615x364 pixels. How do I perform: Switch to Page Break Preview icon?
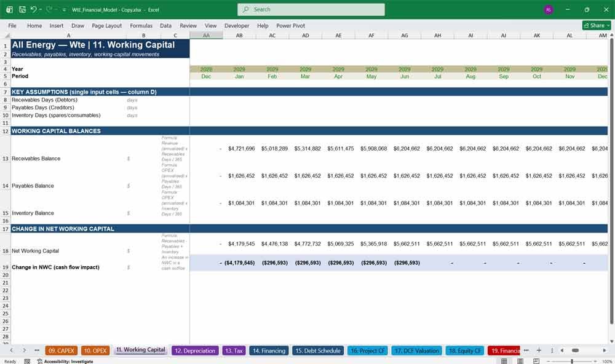coord(536,361)
